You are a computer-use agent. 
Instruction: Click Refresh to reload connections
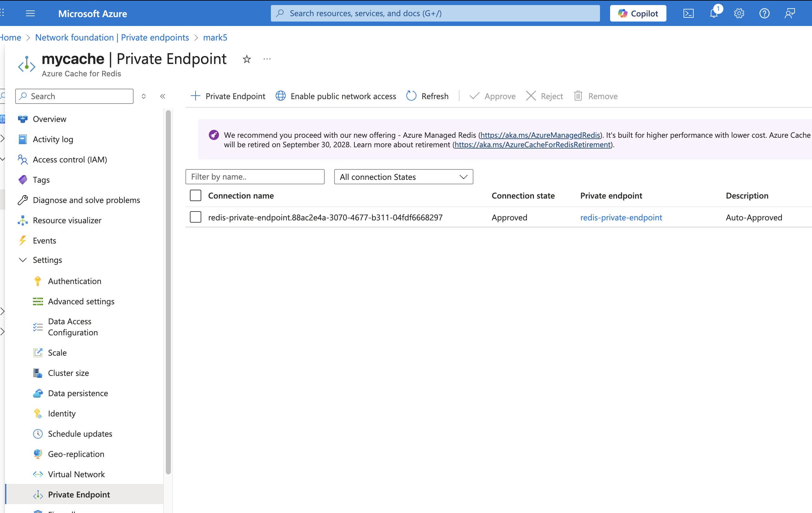coord(427,96)
